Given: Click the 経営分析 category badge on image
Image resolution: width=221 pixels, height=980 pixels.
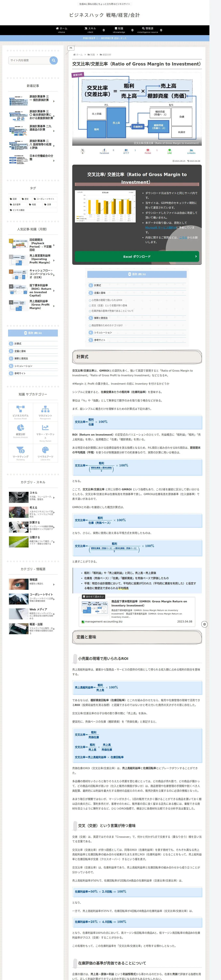Looking at the screenshot, I should click(x=77, y=75).
